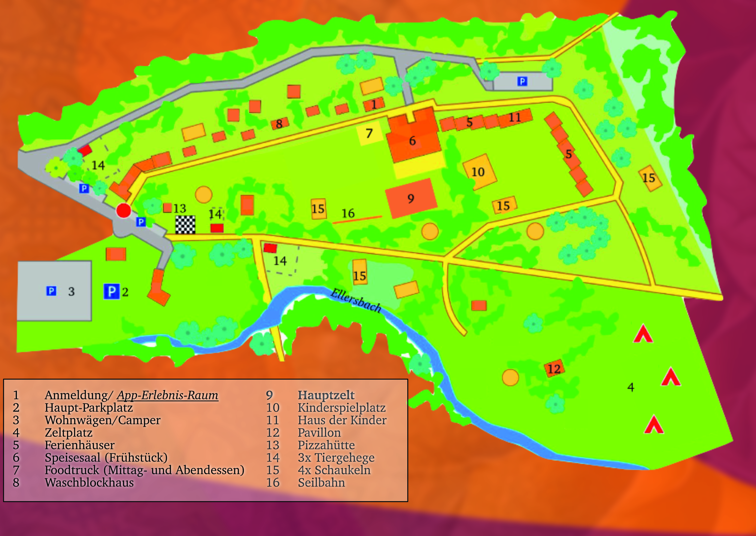This screenshot has width=756, height=536.
Task: Click the Foodtruck entry in the legend
Action: pos(144,470)
